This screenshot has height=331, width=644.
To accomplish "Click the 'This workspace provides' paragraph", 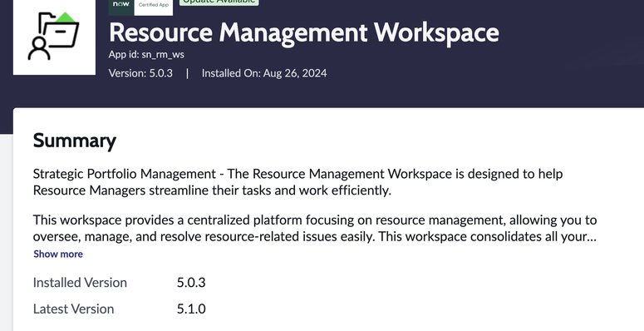I will tap(315, 228).
